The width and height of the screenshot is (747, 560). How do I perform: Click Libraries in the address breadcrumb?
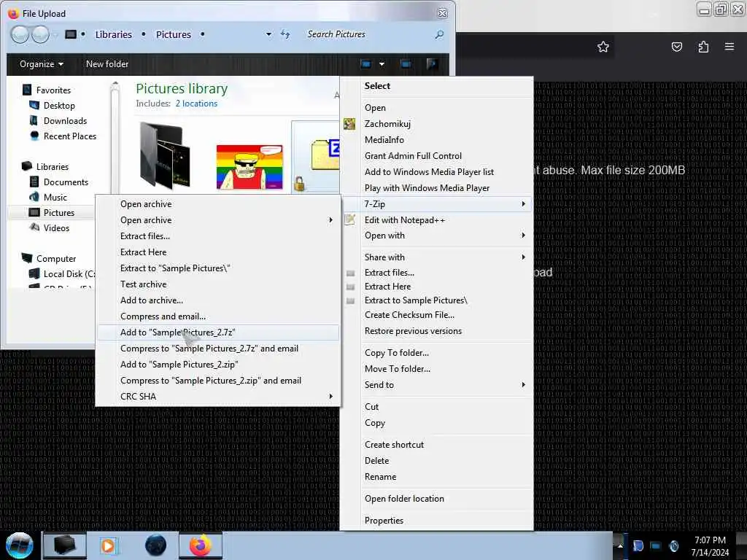(x=113, y=34)
